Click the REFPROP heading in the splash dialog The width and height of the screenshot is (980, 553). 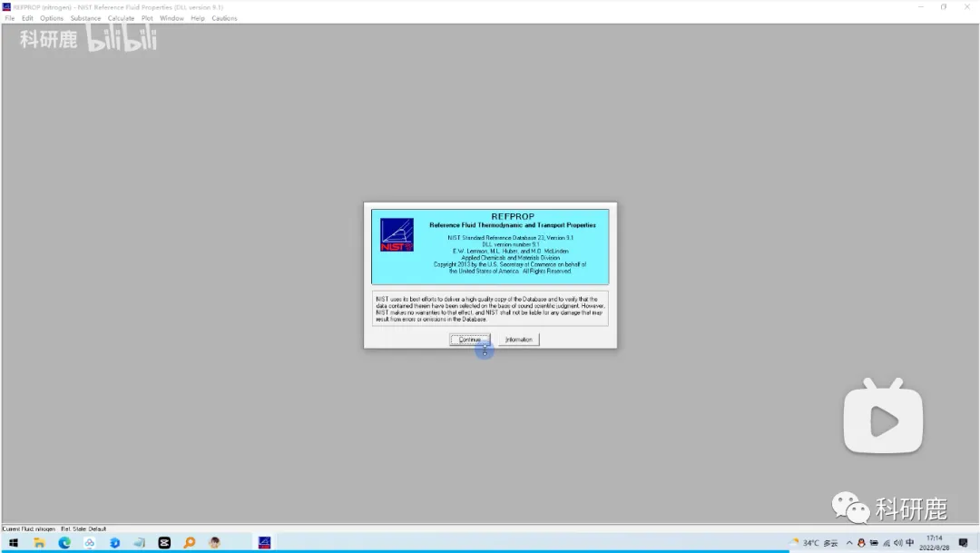[513, 216]
